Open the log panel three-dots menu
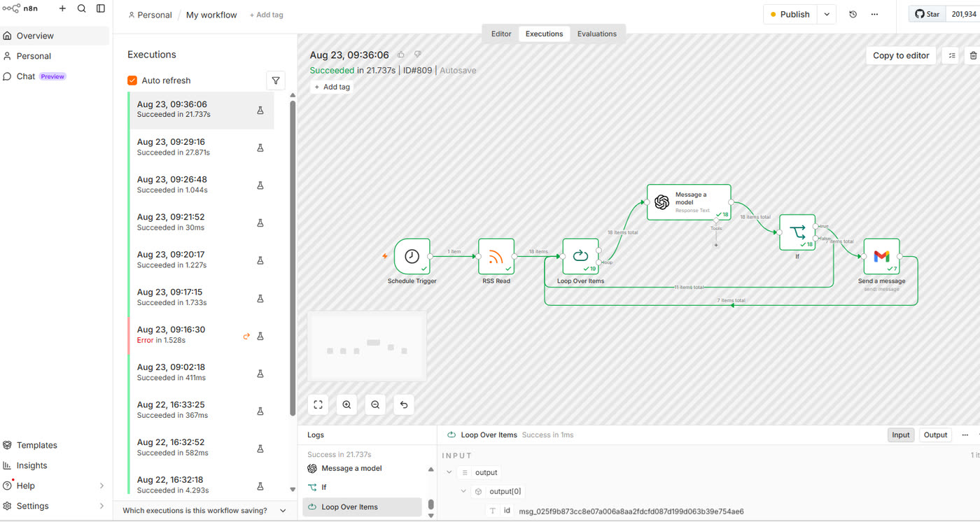The image size is (980, 522). point(965,435)
